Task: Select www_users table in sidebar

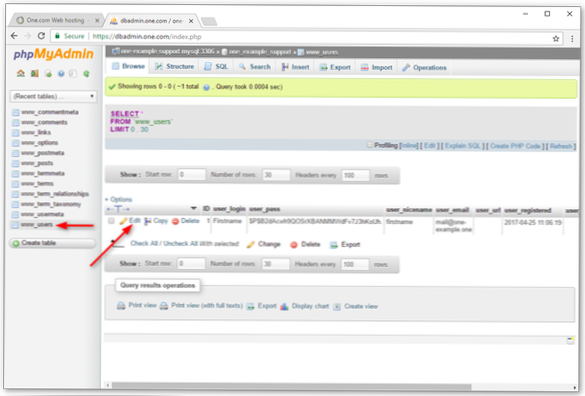Action: coord(37,224)
